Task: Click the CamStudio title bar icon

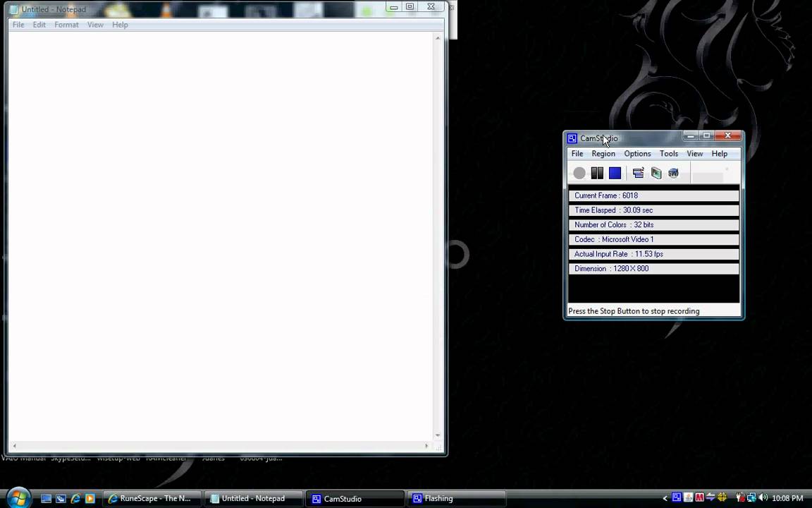Action: pyautogui.click(x=572, y=138)
